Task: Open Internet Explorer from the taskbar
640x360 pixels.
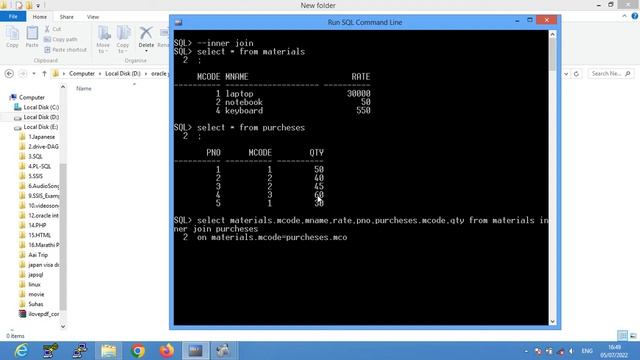Action: pos(21,351)
